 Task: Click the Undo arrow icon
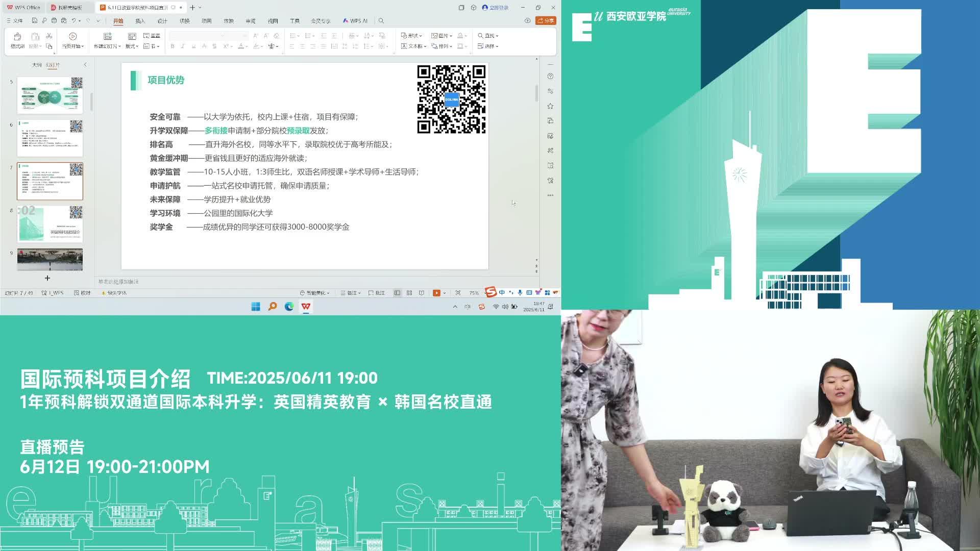(74, 21)
